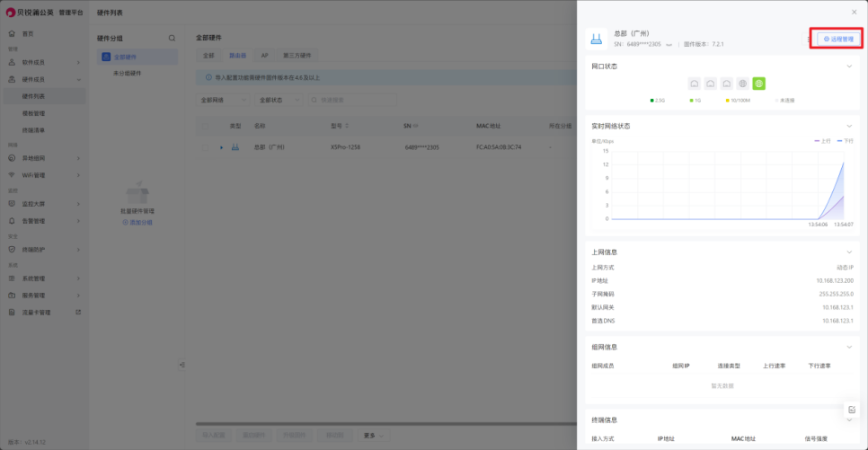Screen dimensions: 868x450
Task: Click the router device icon in the panel header
Action: (596, 39)
